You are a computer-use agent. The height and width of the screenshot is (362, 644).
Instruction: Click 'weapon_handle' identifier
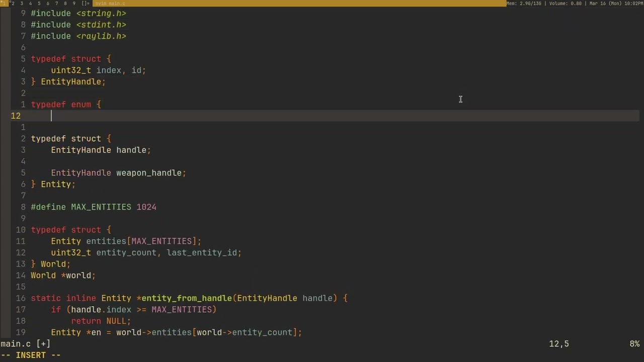(149, 173)
